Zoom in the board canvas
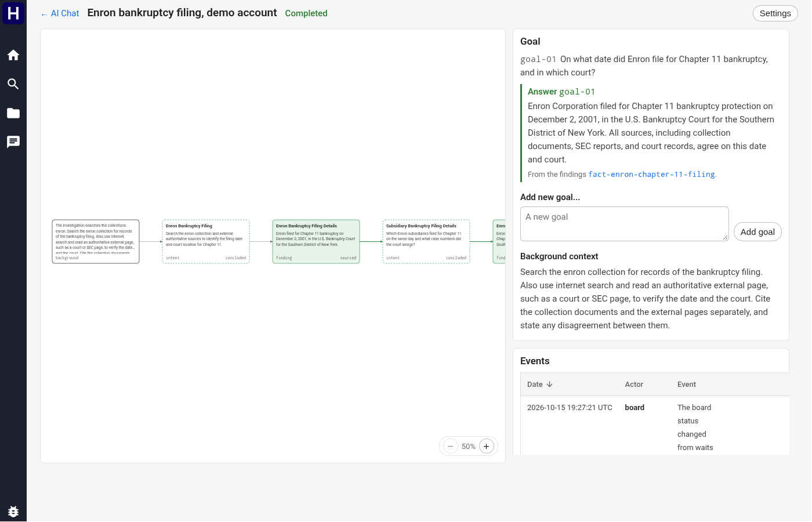This screenshot has width=812, height=522. point(487,446)
